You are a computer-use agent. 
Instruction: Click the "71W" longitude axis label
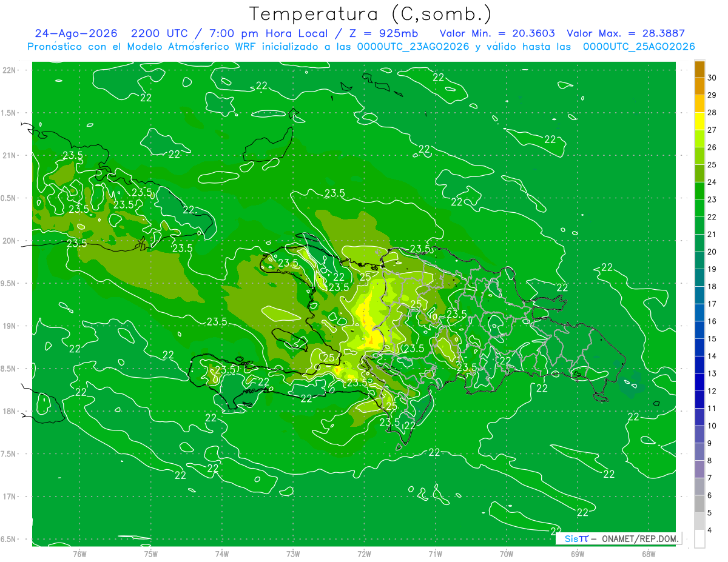tap(436, 554)
